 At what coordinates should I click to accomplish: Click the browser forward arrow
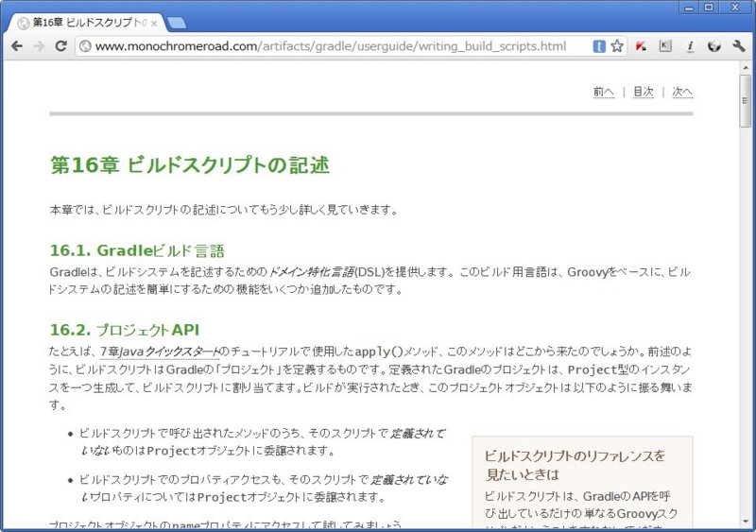pyautogui.click(x=39, y=45)
